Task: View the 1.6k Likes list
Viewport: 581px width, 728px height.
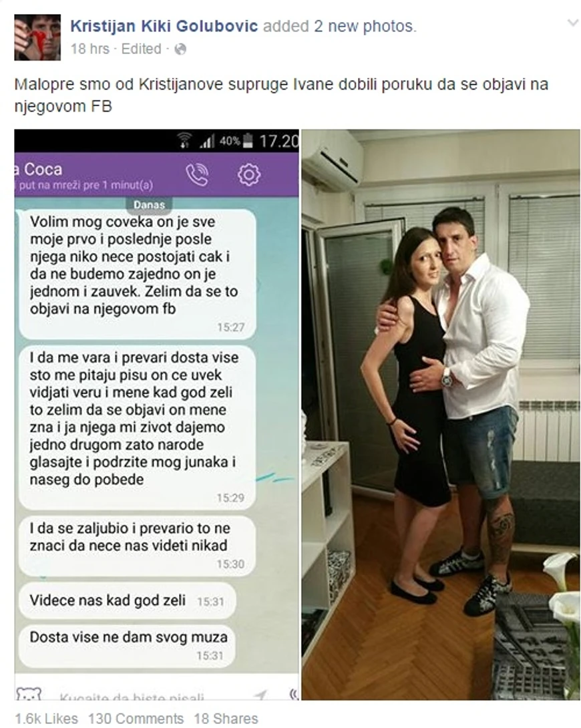Action: (x=46, y=719)
